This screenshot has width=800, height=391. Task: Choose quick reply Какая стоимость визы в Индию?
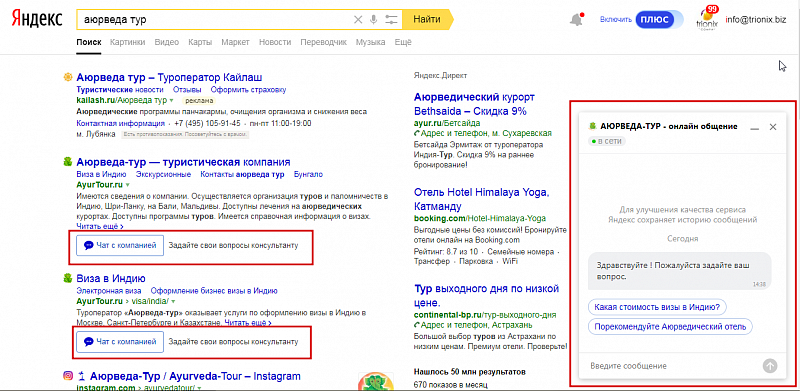click(x=657, y=307)
